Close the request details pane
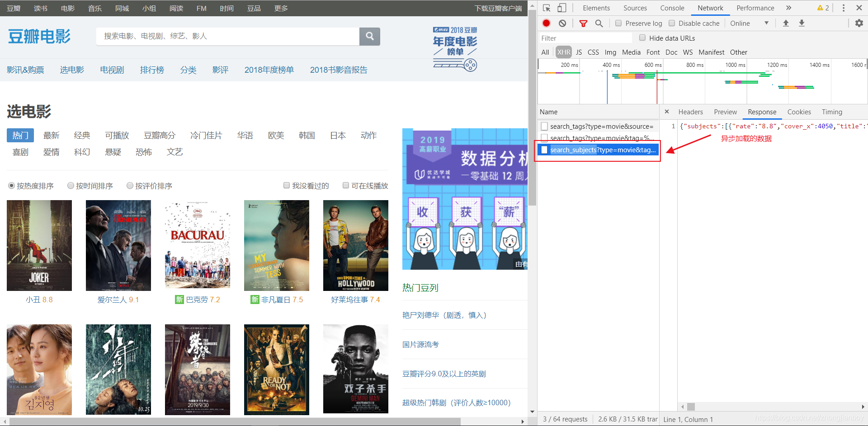 click(667, 112)
